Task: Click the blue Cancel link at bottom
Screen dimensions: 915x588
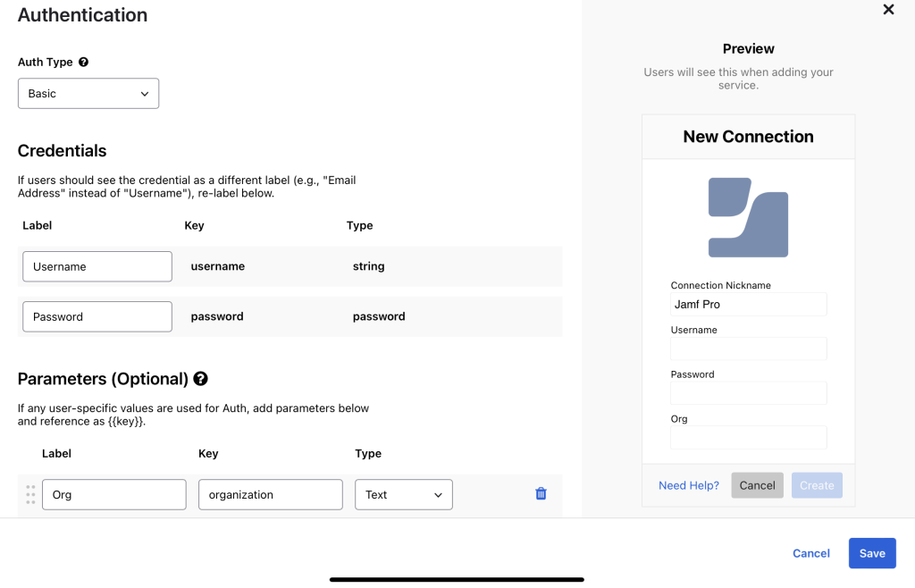Action: click(811, 553)
